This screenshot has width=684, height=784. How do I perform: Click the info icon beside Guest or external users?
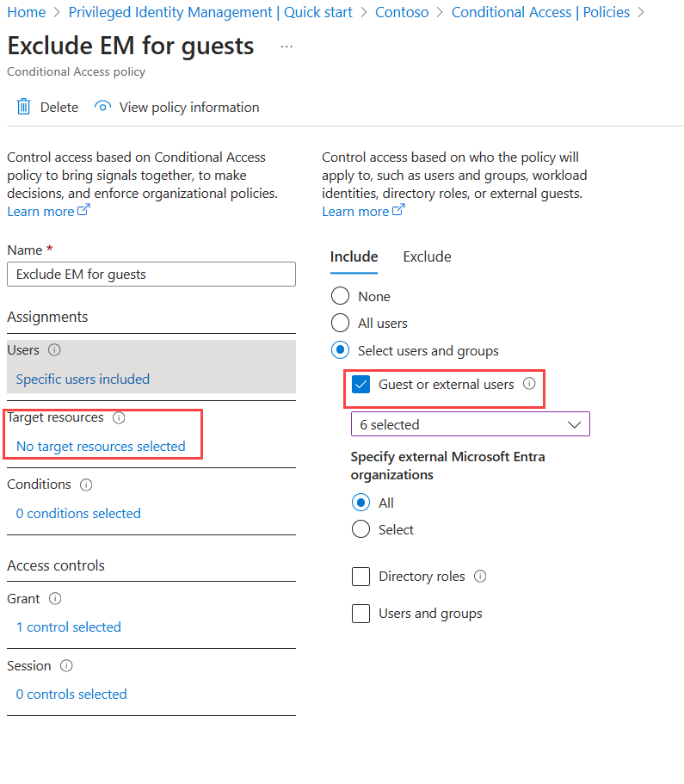(x=528, y=384)
